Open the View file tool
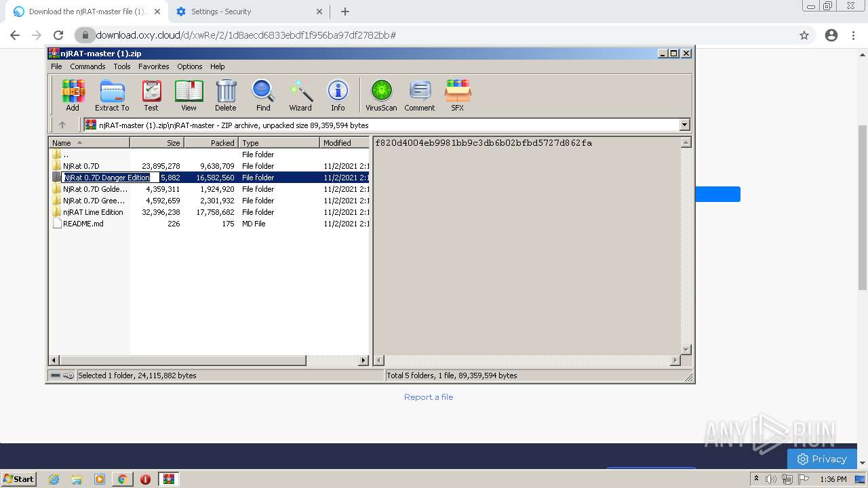The width and height of the screenshot is (868, 488). 189,95
